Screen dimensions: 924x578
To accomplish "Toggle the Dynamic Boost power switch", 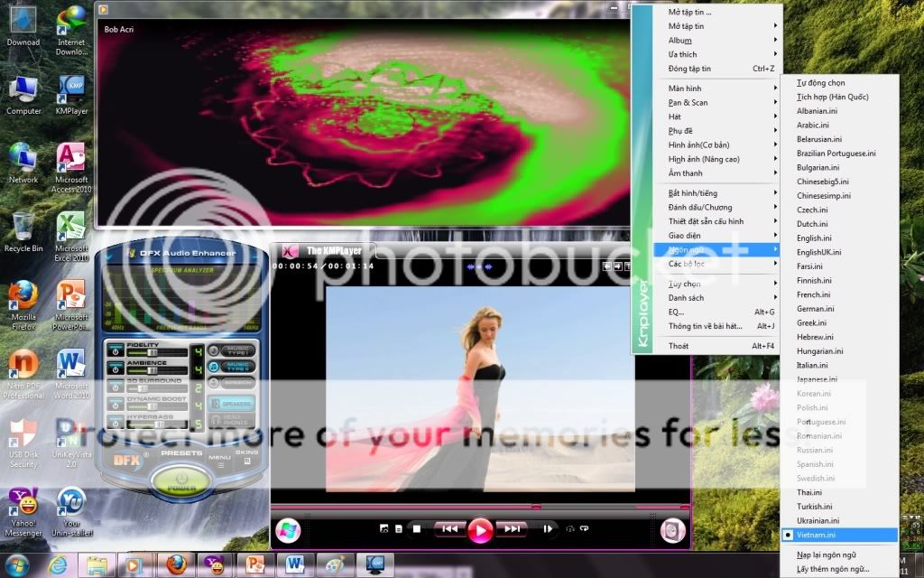I will point(115,406).
